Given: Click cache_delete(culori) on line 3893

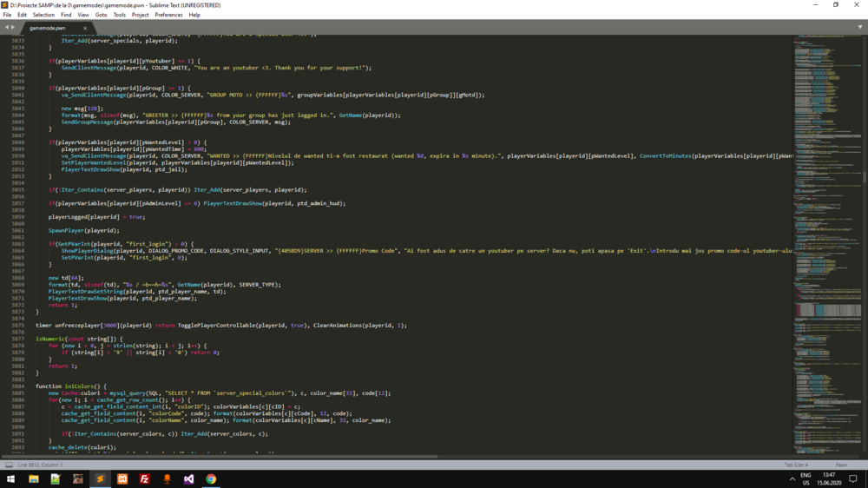Looking at the screenshot, I should [82, 447].
